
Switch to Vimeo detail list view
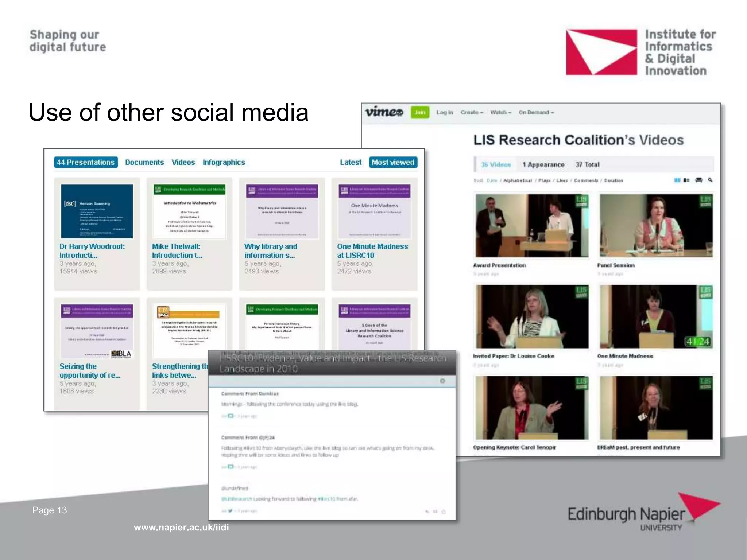(686, 180)
